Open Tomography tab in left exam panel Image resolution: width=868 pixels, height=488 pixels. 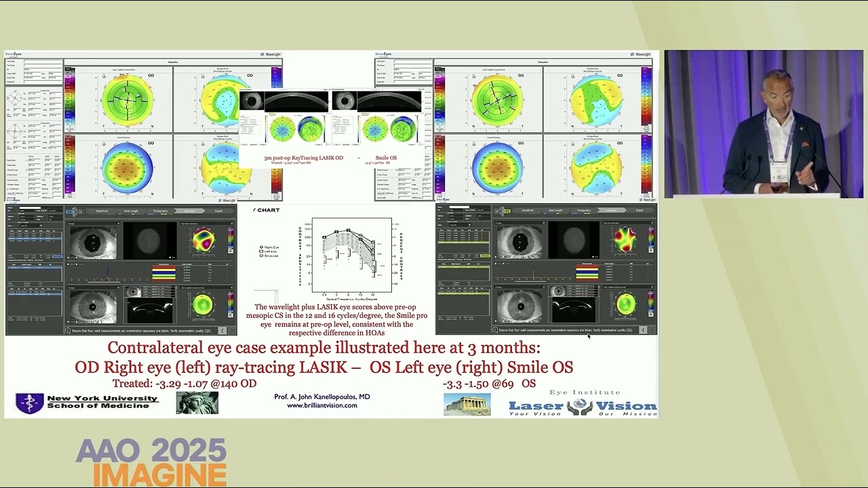pos(160,211)
